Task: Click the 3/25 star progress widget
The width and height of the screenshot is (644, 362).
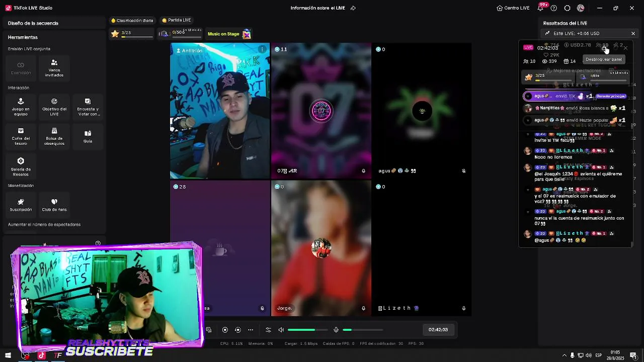Action: pos(132,34)
